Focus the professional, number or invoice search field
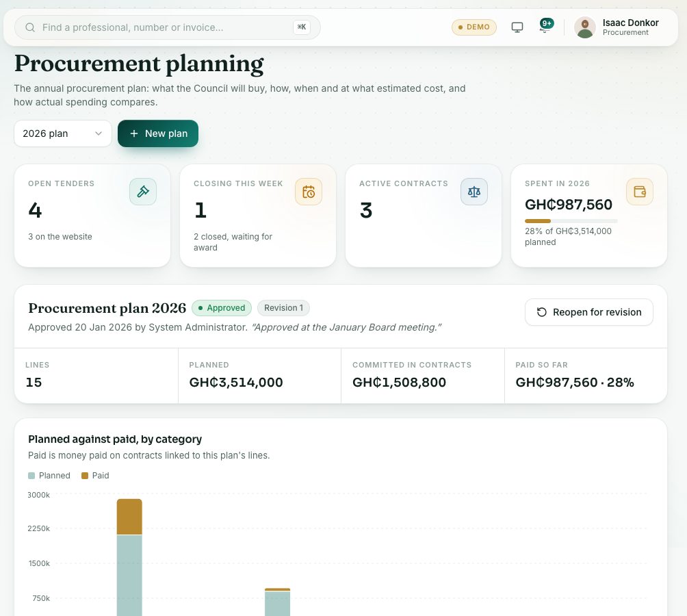Image resolution: width=687 pixels, height=616 pixels. click(168, 27)
